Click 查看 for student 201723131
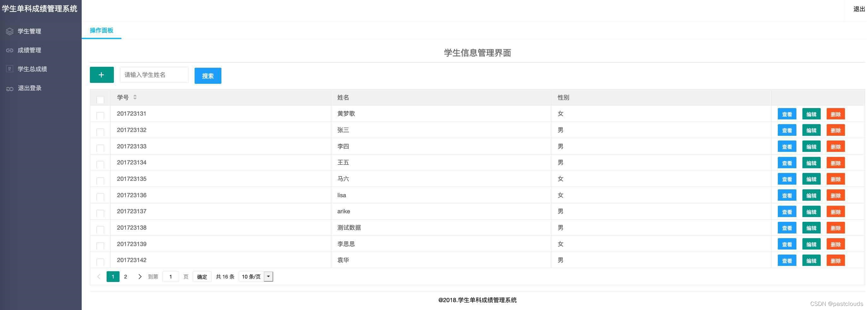The width and height of the screenshot is (868, 310). click(x=787, y=114)
